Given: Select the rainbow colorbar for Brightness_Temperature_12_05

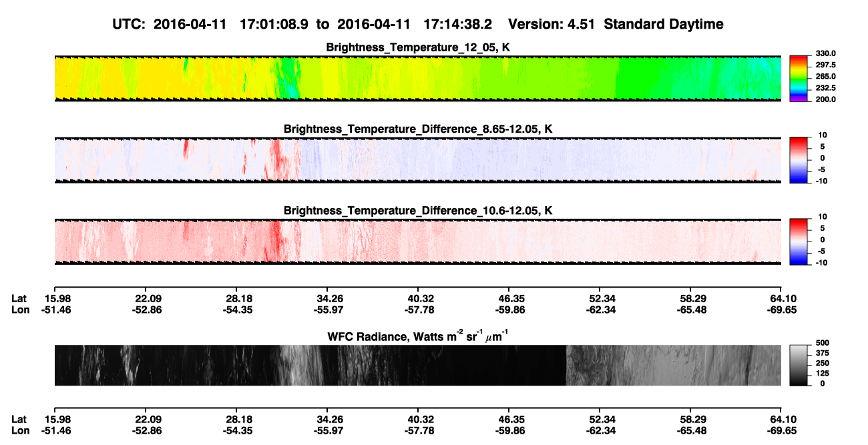Looking at the screenshot, I should 799,79.
